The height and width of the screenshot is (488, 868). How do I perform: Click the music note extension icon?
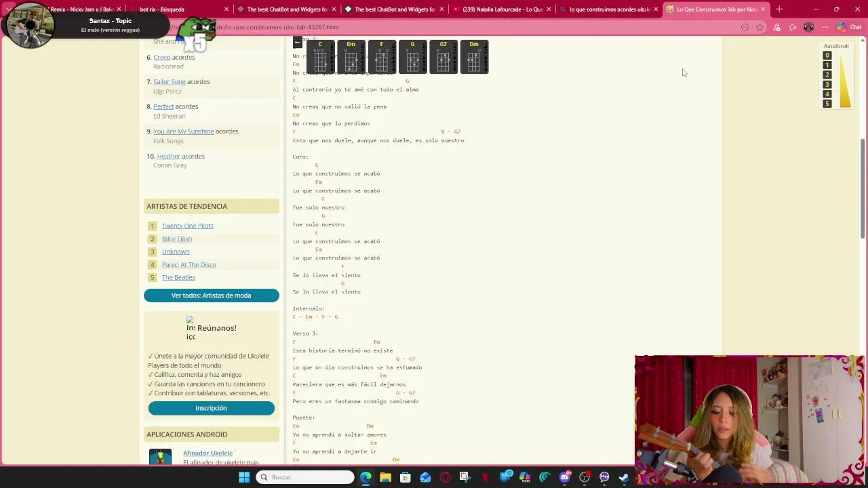coord(776,27)
